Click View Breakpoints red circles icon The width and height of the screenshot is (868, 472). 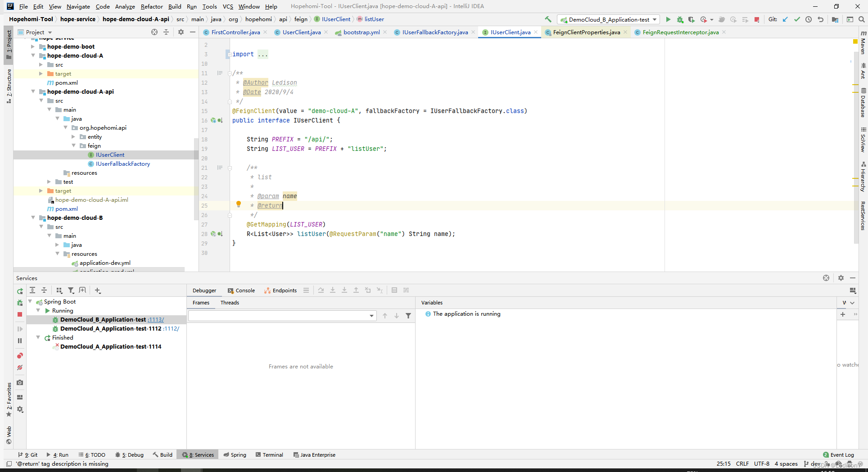[20, 356]
